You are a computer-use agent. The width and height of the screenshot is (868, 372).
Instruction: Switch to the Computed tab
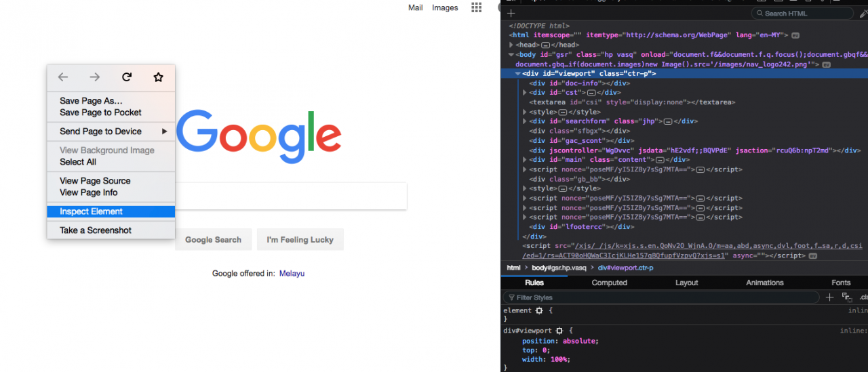click(609, 283)
